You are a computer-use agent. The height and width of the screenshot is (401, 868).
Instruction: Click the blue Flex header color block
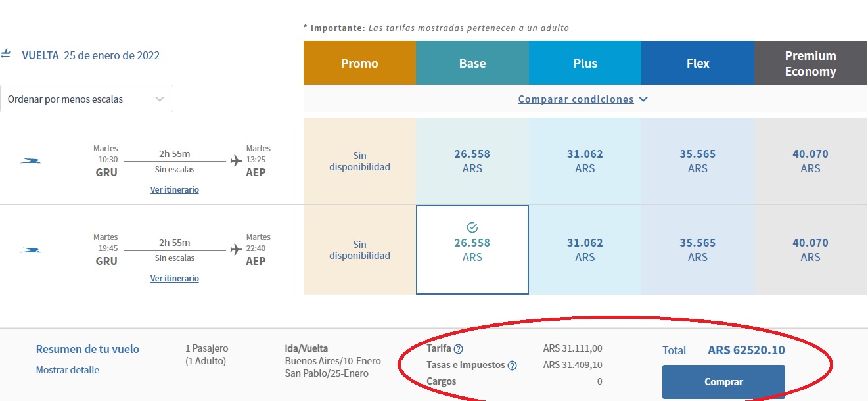point(698,63)
